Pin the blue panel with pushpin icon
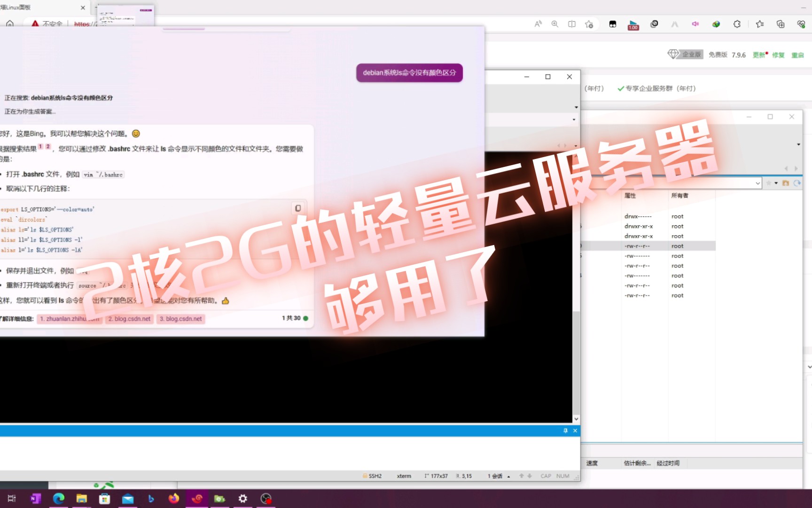This screenshot has width=812, height=508. tap(565, 430)
